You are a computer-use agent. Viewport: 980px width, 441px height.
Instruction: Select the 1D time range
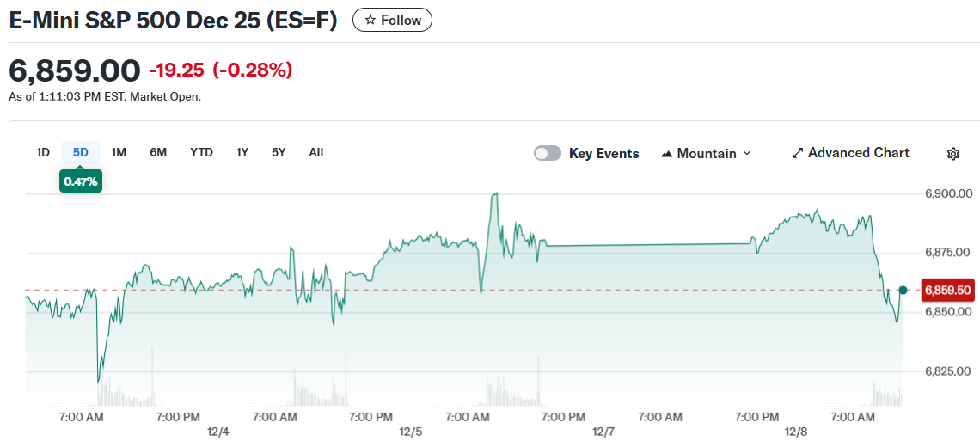(x=43, y=152)
